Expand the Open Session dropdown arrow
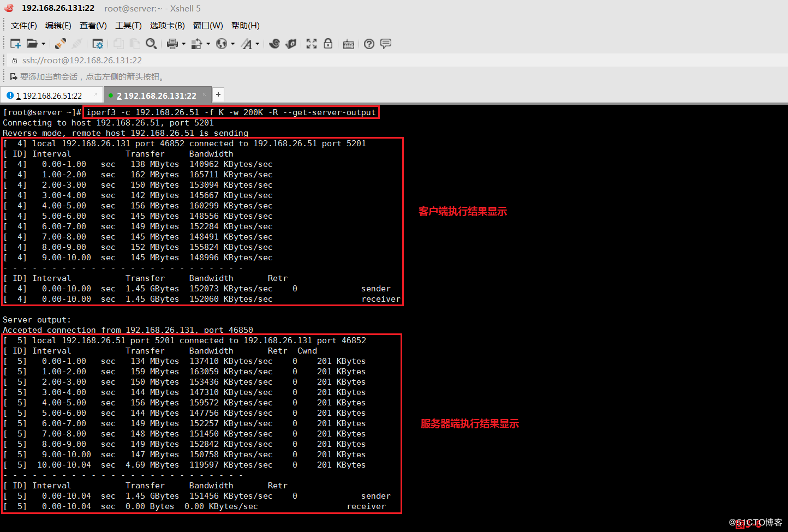This screenshot has width=788, height=532. 43,44
